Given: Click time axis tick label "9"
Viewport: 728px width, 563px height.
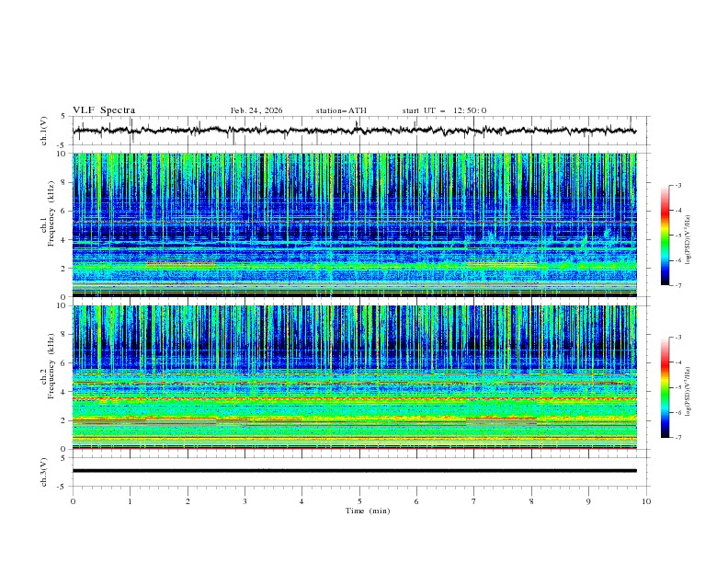Looking at the screenshot, I should 588,501.
